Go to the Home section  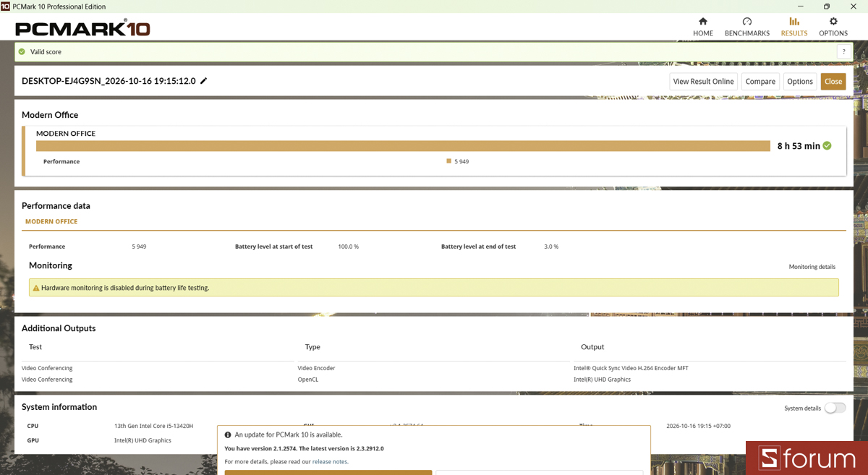coord(702,27)
